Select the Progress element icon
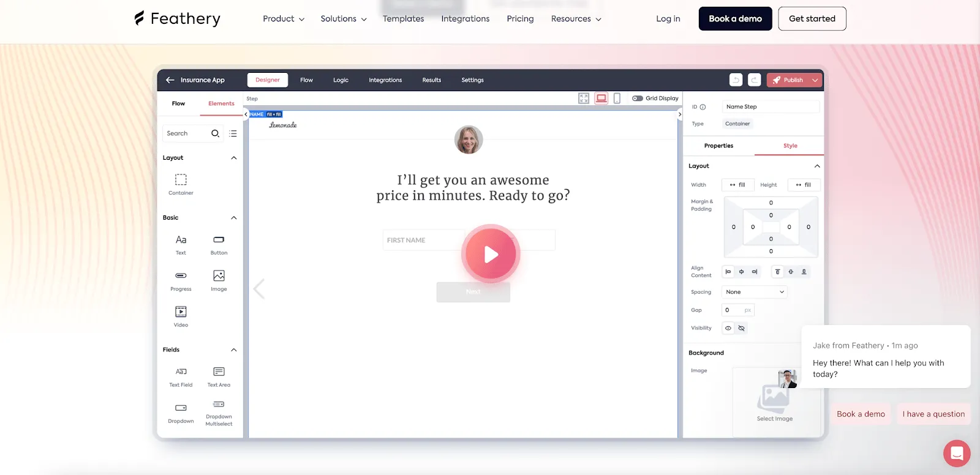The height and width of the screenshot is (475, 980). coord(181,275)
